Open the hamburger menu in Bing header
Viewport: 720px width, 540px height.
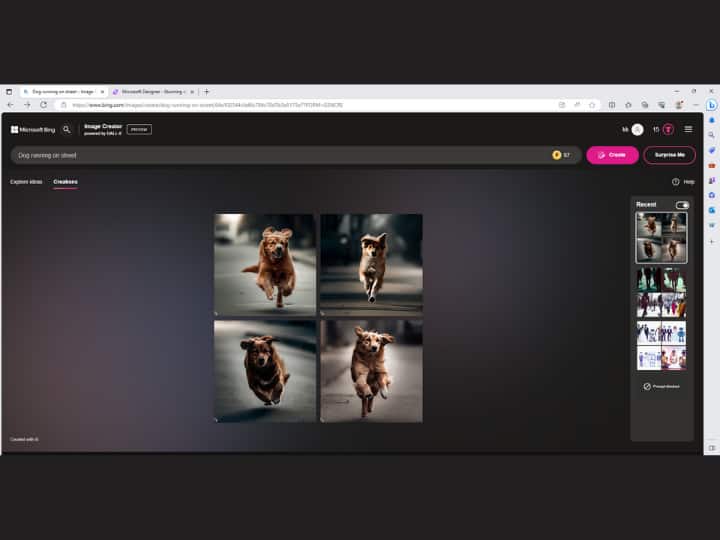[x=688, y=129]
